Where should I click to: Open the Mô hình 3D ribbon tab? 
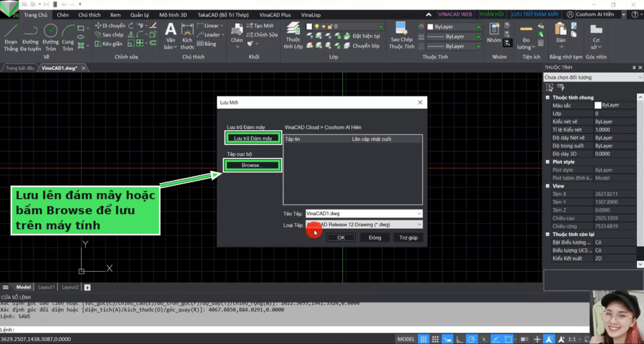173,14
